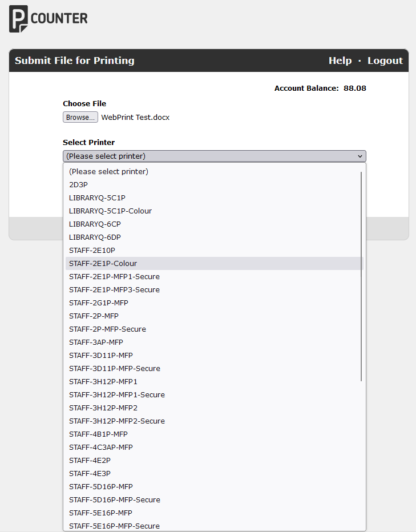Open the Help link
Screen dimensions: 416x532
pos(340,61)
